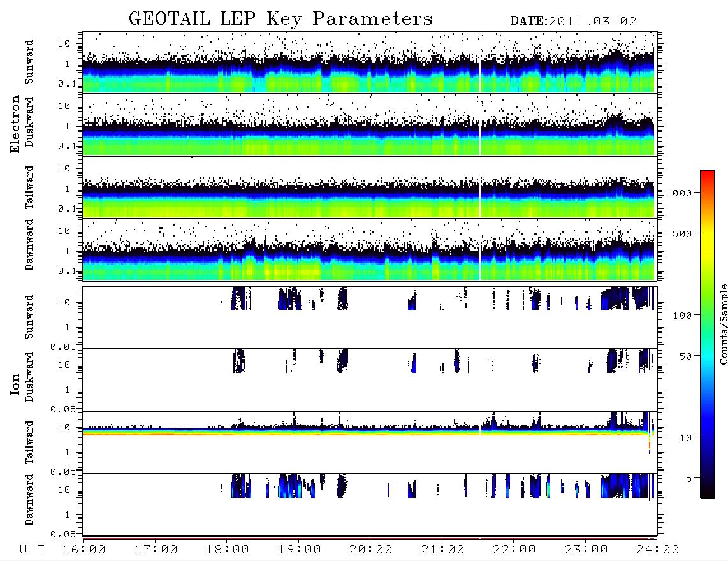The image size is (728, 561).
Task: Click the 10 color bar tick label
Action: click(x=685, y=438)
